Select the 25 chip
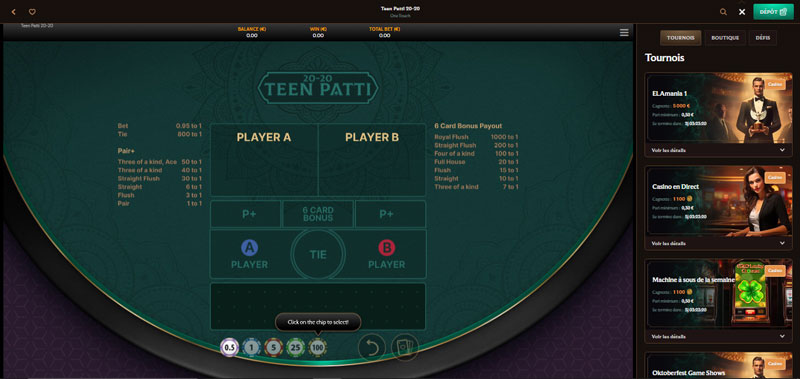 (295, 347)
